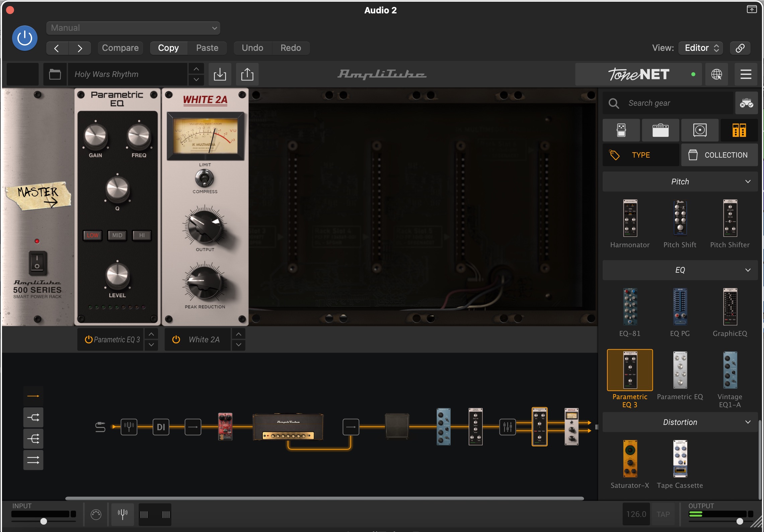
Task: Collapse the Pitch section
Action: pos(680,182)
